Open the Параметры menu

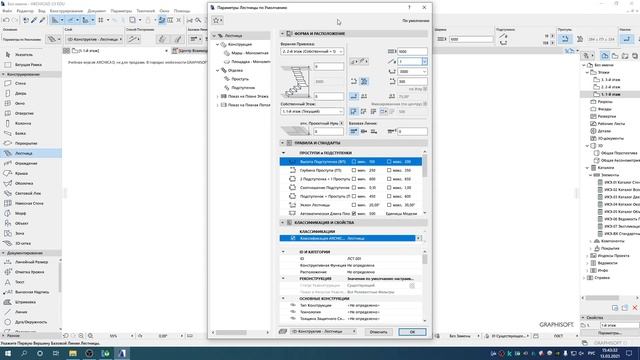[121, 11]
